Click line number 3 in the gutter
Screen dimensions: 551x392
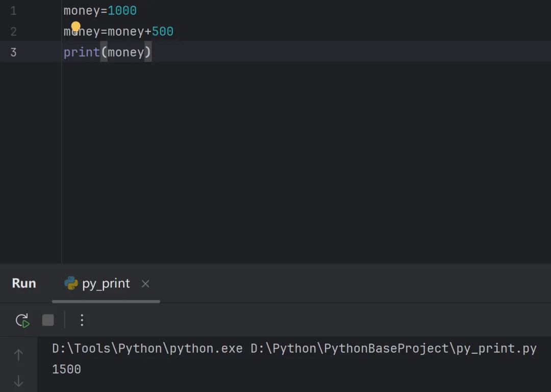13,53
